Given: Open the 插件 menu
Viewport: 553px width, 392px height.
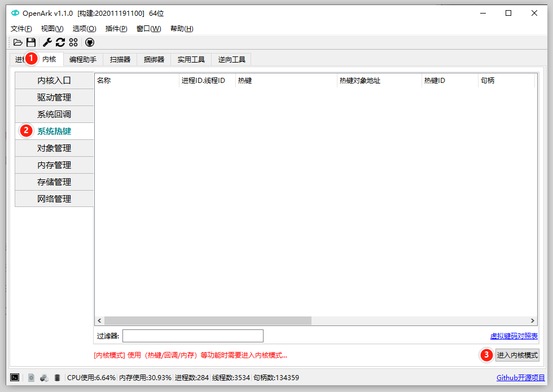Looking at the screenshot, I should pyautogui.click(x=116, y=28).
